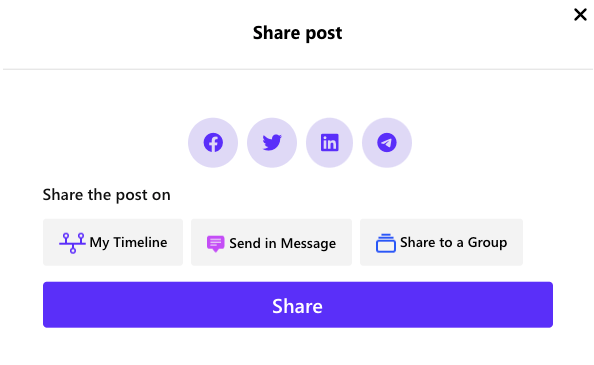Confirm sharing with the wide Share bar
Screen dimensions: 594x365
click(x=298, y=305)
